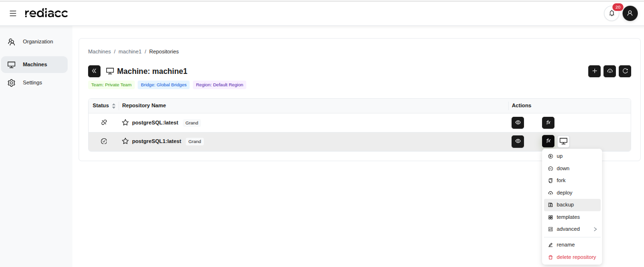The image size is (644, 267).
Task: Click the eye view button for postgreSQL1:latest
Action: (518, 141)
